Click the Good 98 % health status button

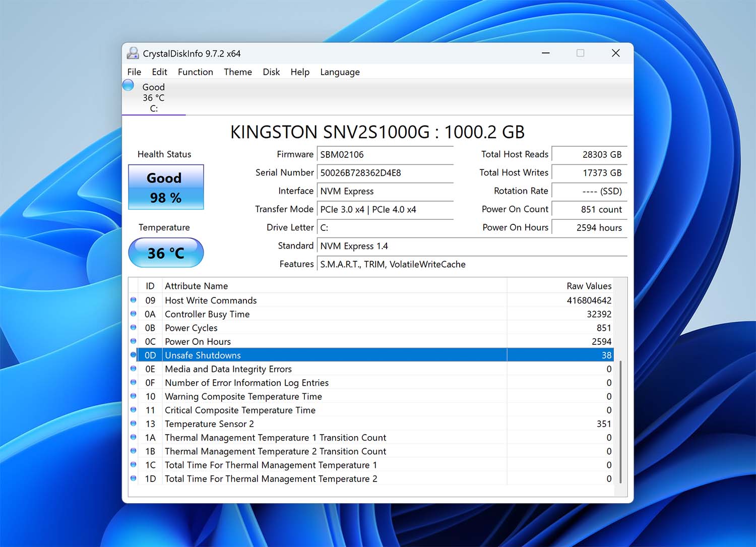[166, 187]
